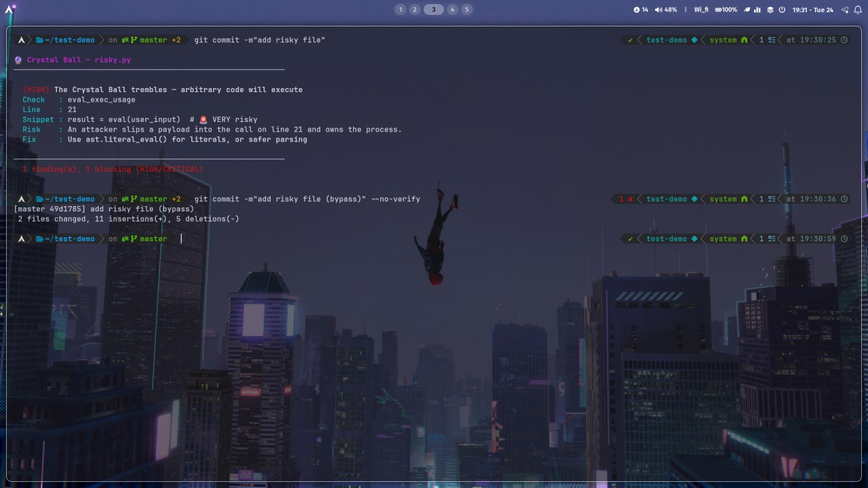Open the notifications bell icon
Viewport: 868px width, 488px height.
point(858,9)
